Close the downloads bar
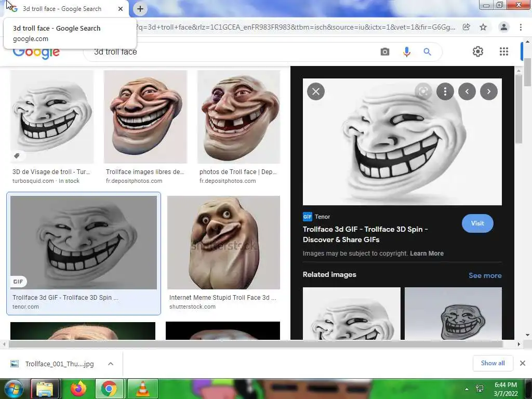 [523, 363]
